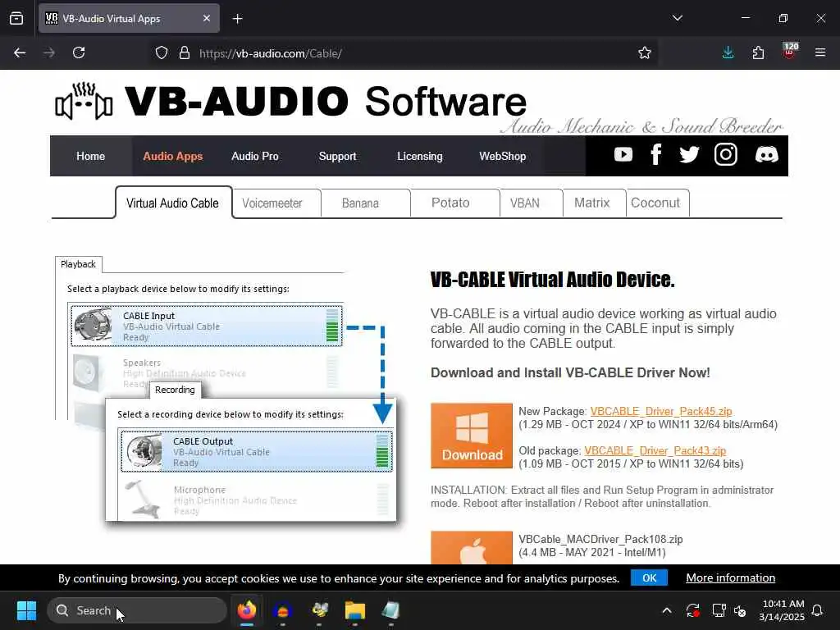Open the Facebook social icon
The height and width of the screenshot is (630, 840).
pos(655,155)
